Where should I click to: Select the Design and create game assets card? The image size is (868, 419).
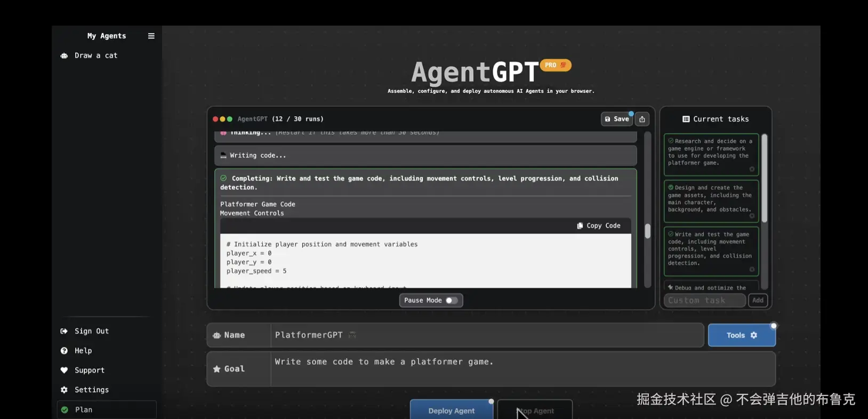coord(711,202)
